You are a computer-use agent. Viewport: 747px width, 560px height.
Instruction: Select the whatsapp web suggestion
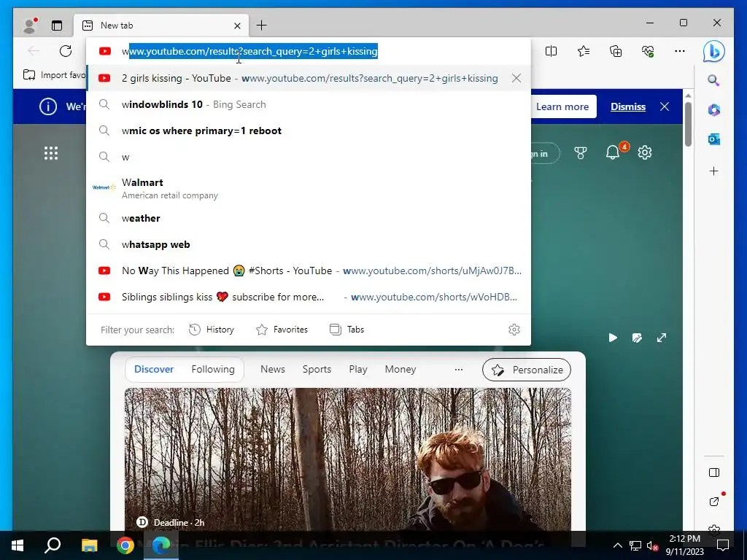(x=309, y=244)
